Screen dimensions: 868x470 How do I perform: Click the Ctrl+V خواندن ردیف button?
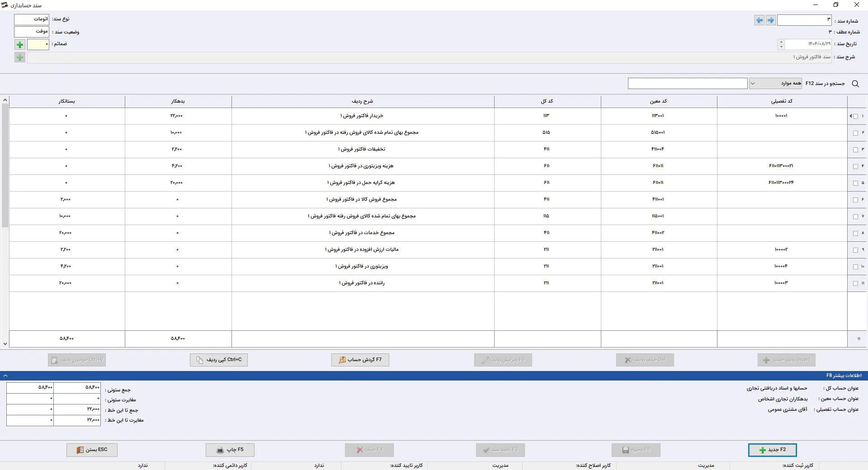[x=77, y=360]
